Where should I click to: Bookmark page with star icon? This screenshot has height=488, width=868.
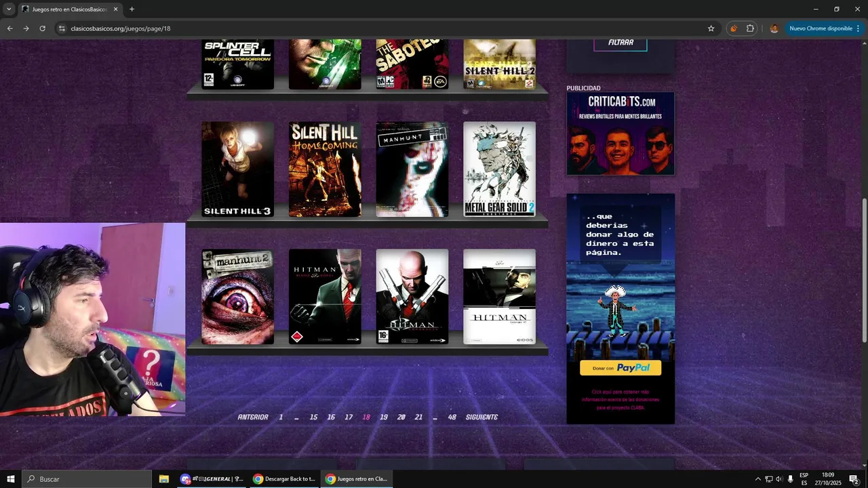coord(711,28)
